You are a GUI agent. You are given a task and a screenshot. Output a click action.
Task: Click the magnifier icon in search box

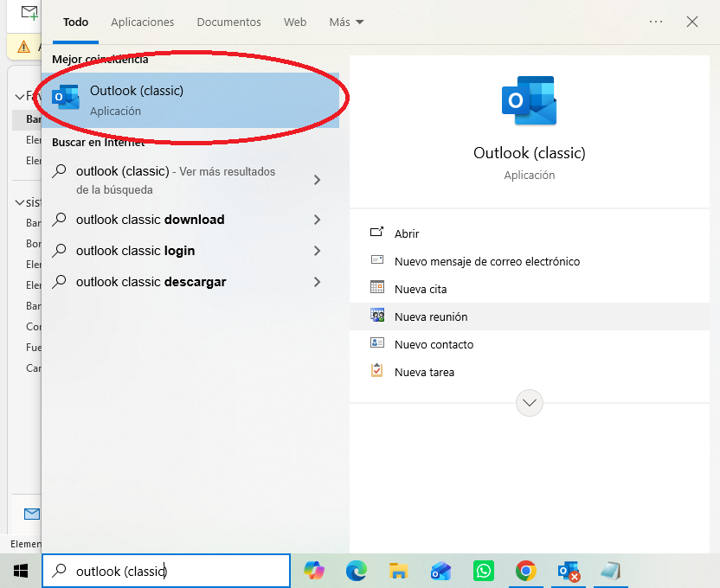pos(59,571)
